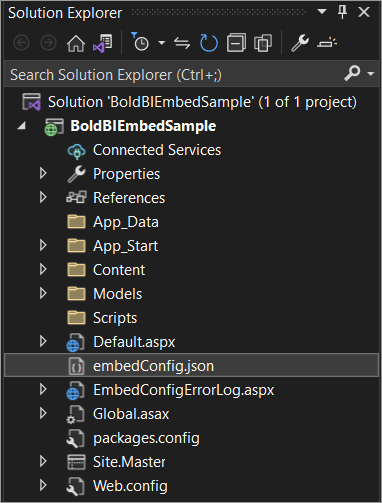This screenshot has width=382, height=503.
Task: Switch between solutions and folder views icon
Action: (x=103, y=43)
